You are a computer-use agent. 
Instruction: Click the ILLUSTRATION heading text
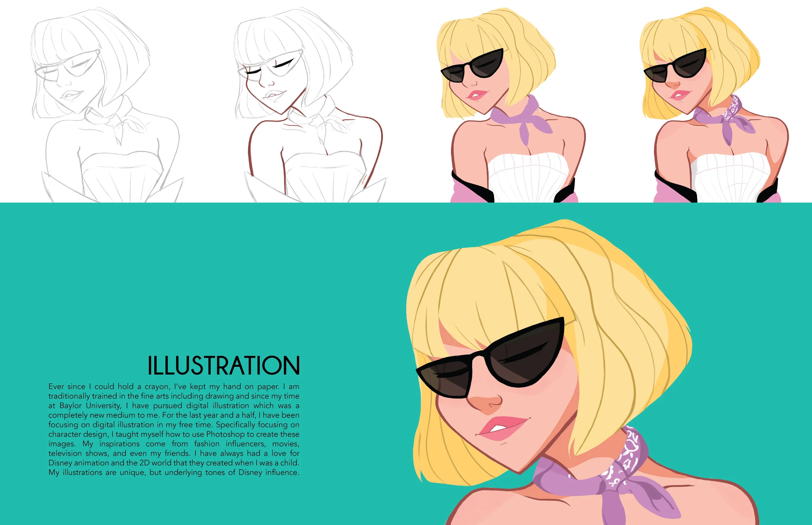pyautogui.click(x=223, y=365)
